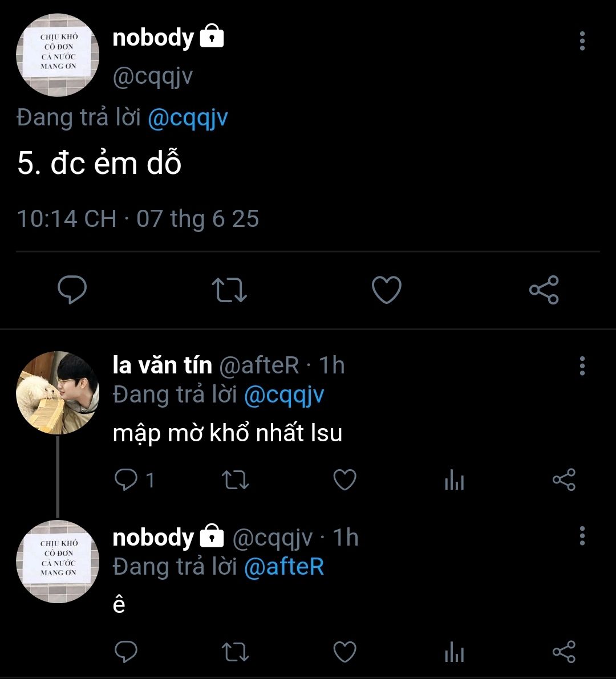Reply to la văn tín's comment
The image size is (616, 679).
point(125,480)
